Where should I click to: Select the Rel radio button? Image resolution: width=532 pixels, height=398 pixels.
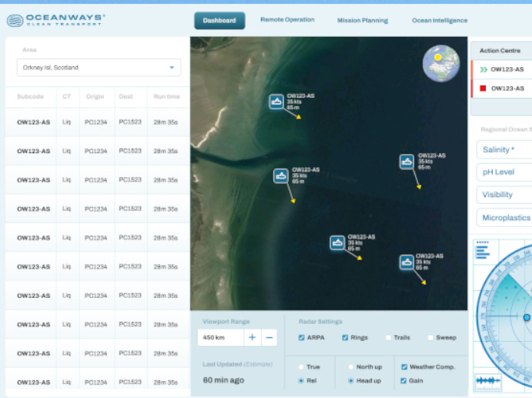point(301,381)
